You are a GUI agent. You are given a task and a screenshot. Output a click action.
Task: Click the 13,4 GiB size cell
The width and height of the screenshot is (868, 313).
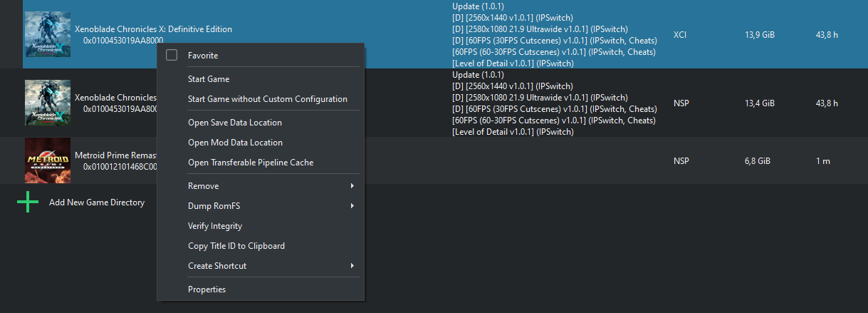click(x=760, y=103)
